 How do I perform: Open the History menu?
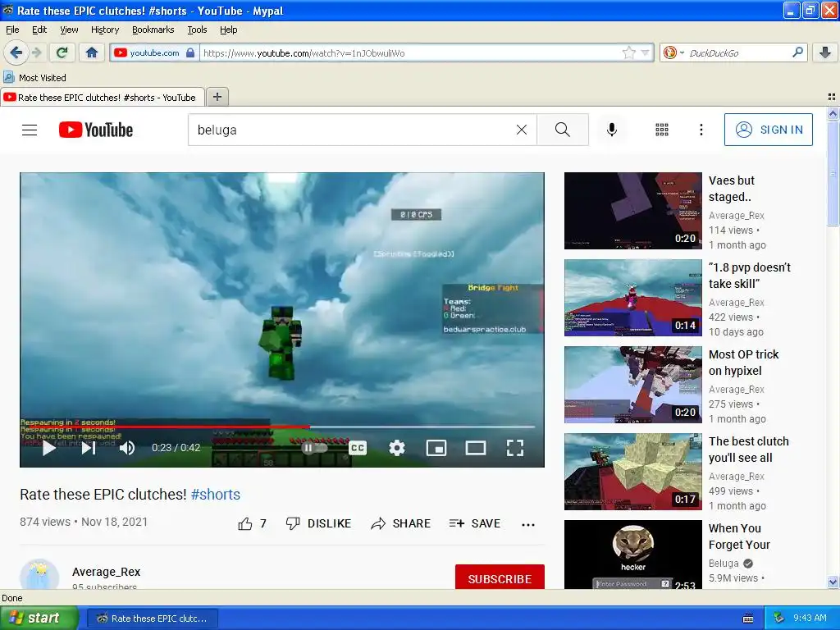(x=105, y=30)
